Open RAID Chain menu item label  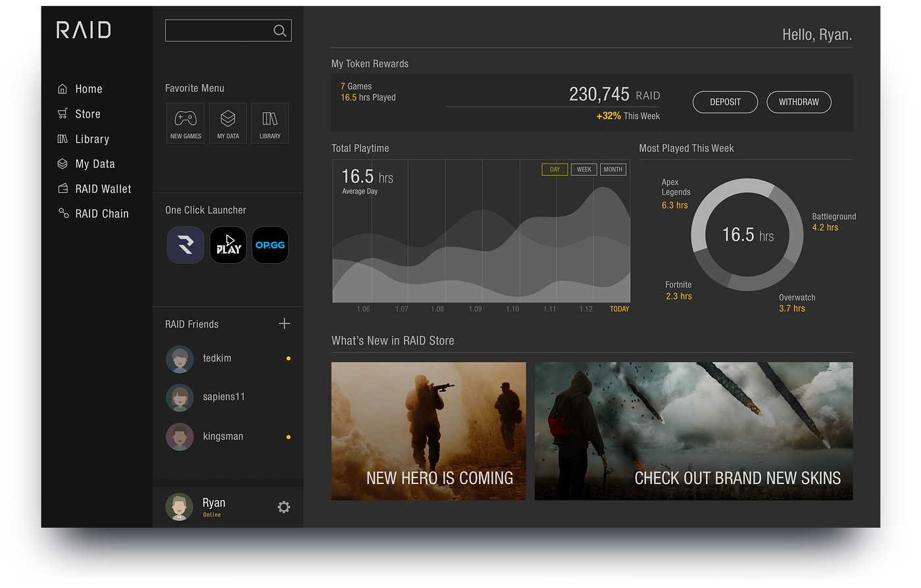coord(102,214)
